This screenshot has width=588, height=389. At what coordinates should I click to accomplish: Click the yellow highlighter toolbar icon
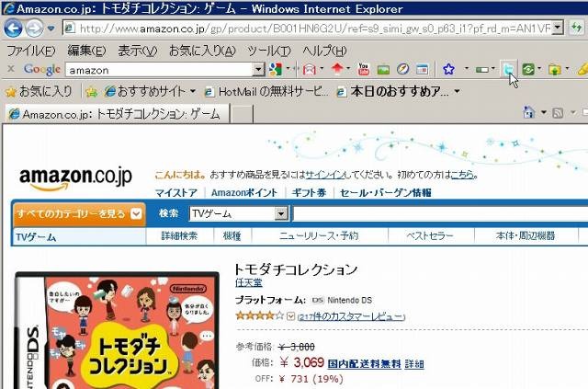coord(582,69)
